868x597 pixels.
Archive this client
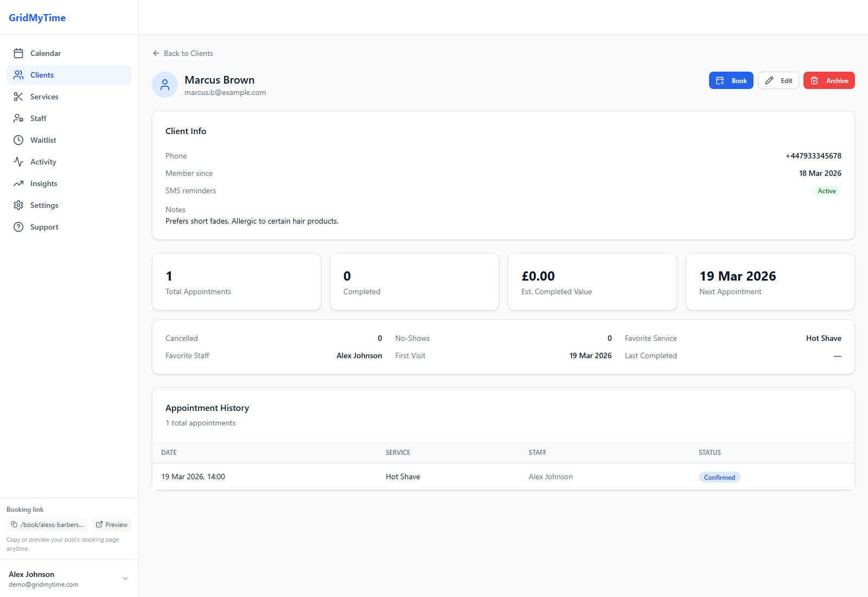tap(829, 81)
